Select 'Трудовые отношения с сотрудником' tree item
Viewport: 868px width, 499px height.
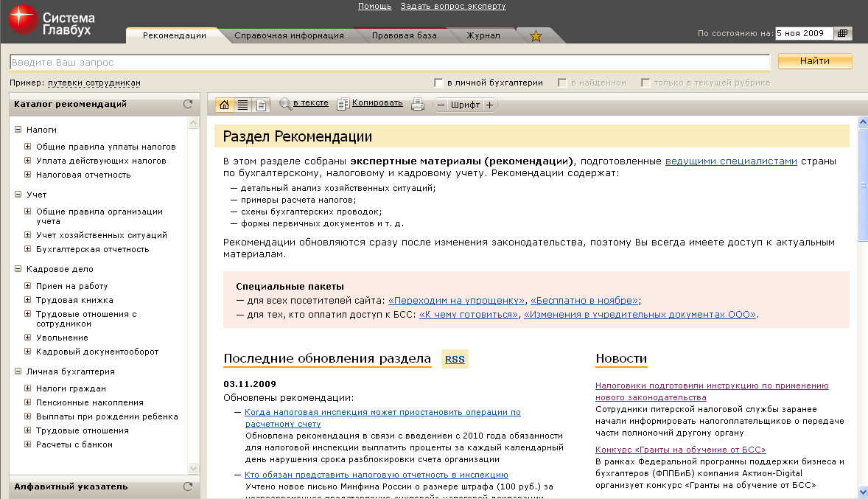85,318
